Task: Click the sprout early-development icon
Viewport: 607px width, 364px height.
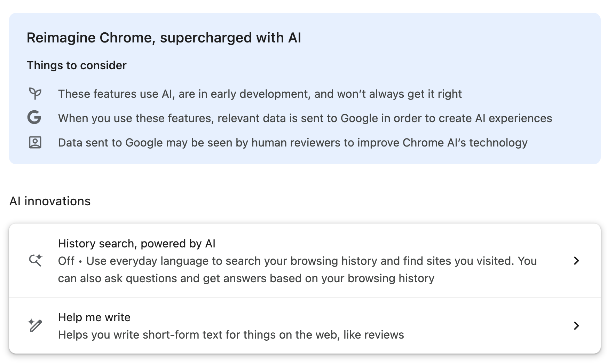Action: click(x=35, y=94)
